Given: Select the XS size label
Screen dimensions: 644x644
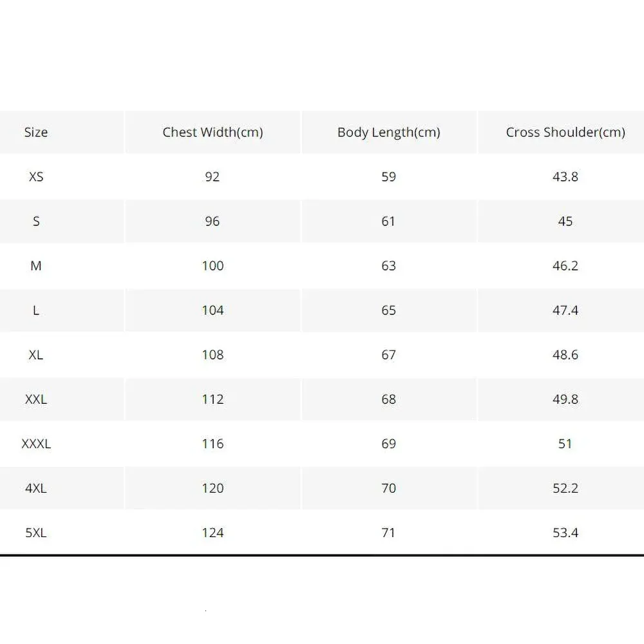Looking at the screenshot, I should (x=36, y=176).
